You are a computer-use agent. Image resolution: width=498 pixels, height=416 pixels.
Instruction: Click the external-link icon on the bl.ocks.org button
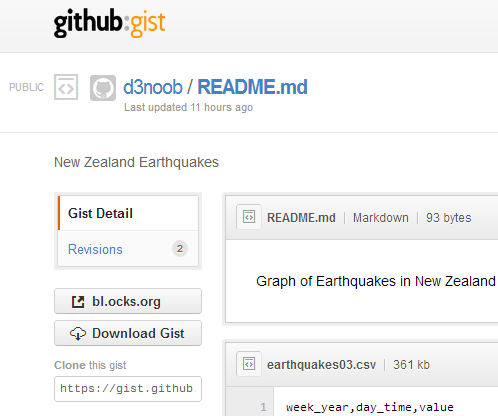(78, 302)
